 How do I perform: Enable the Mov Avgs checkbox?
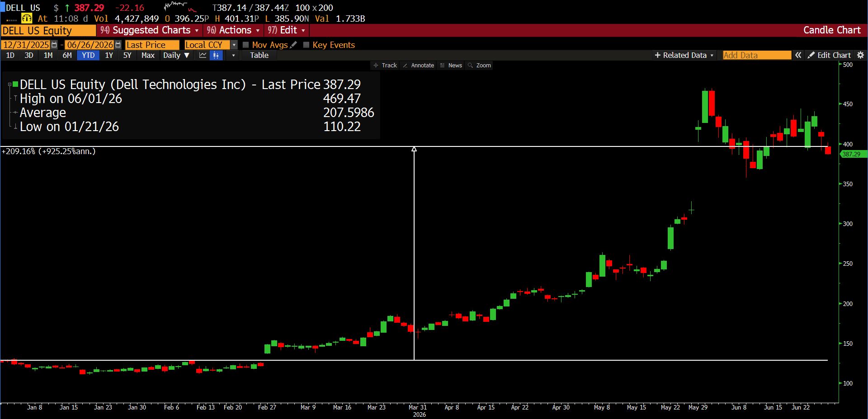pos(246,45)
